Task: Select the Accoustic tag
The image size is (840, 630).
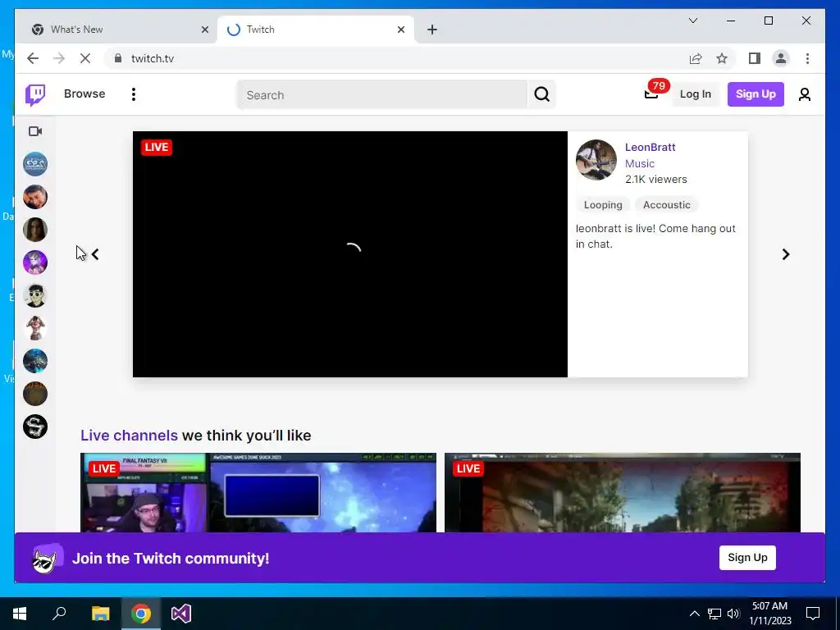Action: click(666, 204)
